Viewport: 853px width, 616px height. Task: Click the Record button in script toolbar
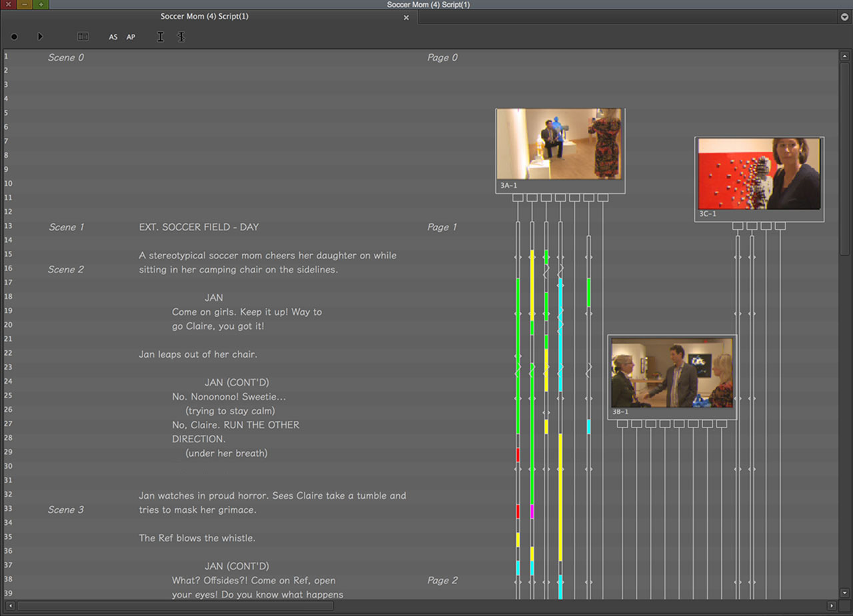(14, 37)
